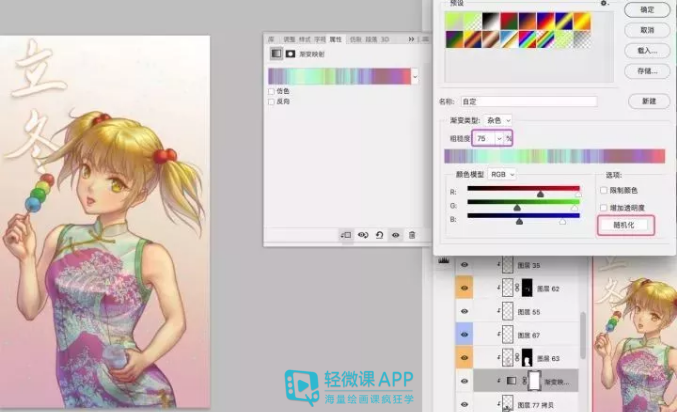The image size is (677, 412).
Task: Toggle visibility of the gradient map layer
Action: pos(465,381)
